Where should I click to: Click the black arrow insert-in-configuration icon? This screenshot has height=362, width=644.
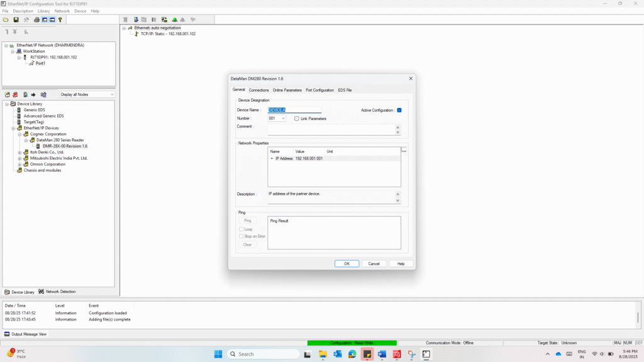(34, 94)
